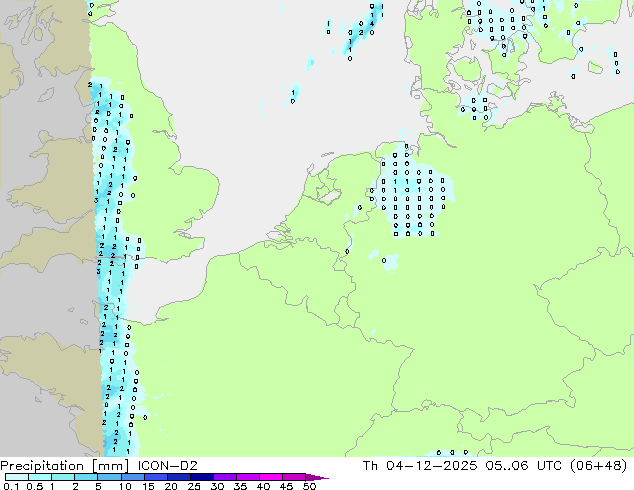Viewport: 634px width, 490px height.
Task: Select the 20–25 mm legend color swatch
Action: pos(178,477)
